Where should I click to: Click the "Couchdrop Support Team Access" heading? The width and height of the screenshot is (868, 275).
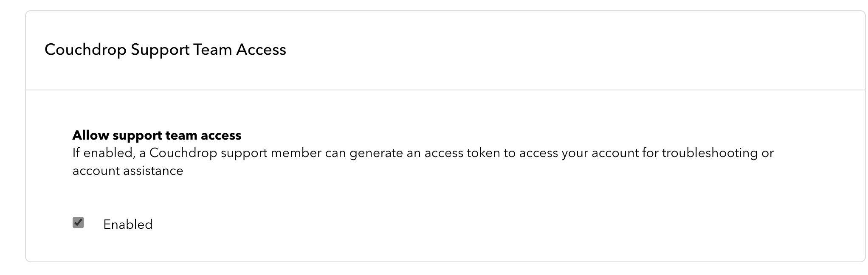(x=165, y=50)
